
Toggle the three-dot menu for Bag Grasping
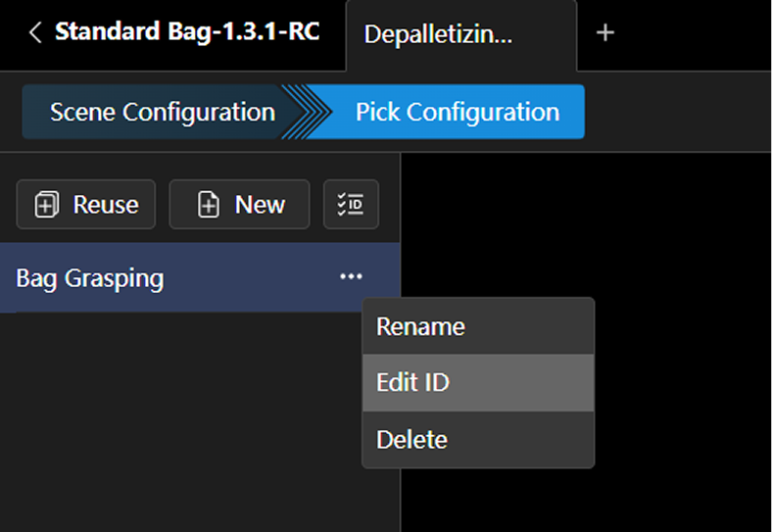tap(351, 277)
